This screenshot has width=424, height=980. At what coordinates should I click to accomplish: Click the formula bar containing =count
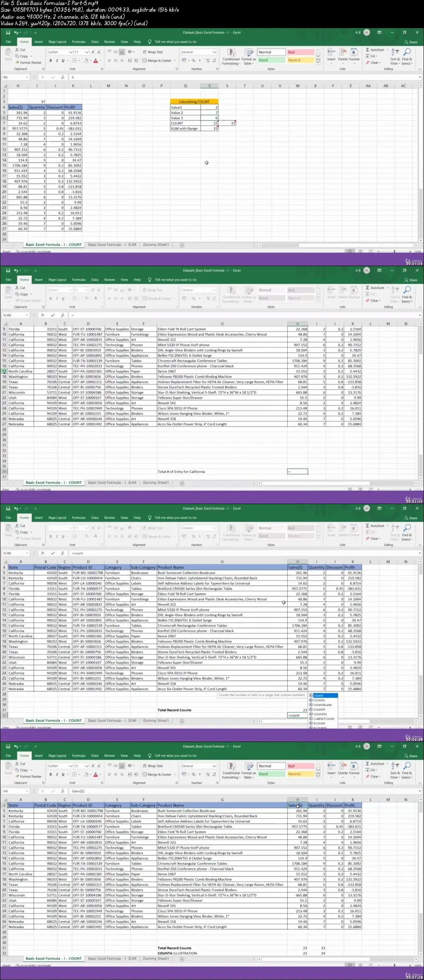click(x=244, y=553)
